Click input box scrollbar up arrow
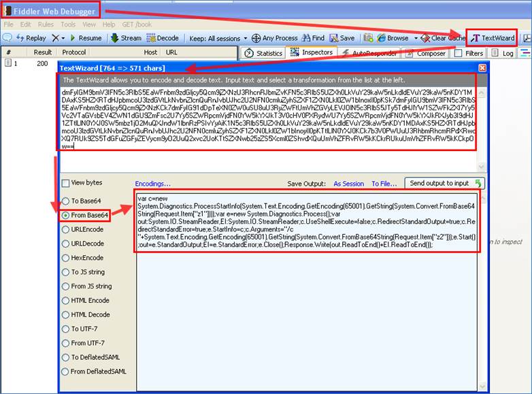532x394 pixels. (x=481, y=93)
